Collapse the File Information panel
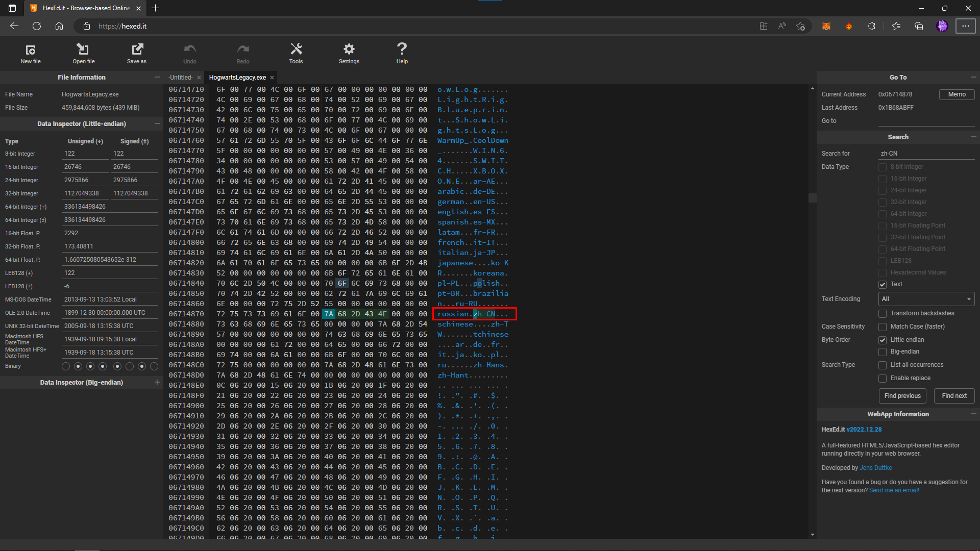This screenshot has width=980, height=551. pyautogui.click(x=157, y=77)
